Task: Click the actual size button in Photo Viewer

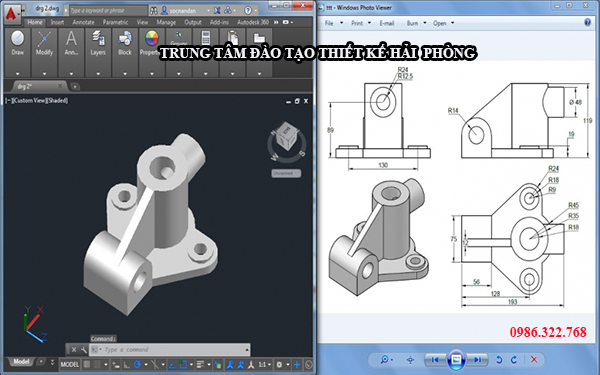Action: click(410, 360)
